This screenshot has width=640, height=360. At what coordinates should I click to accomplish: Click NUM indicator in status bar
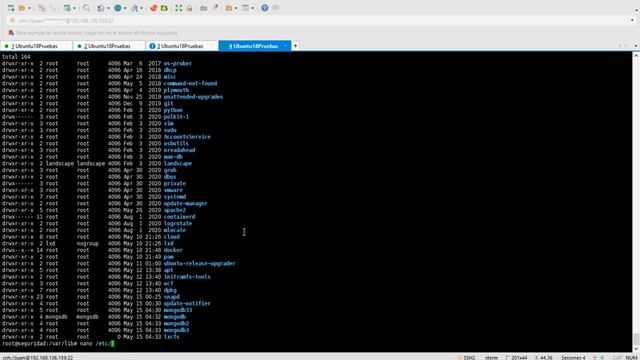[x=631, y=358]
